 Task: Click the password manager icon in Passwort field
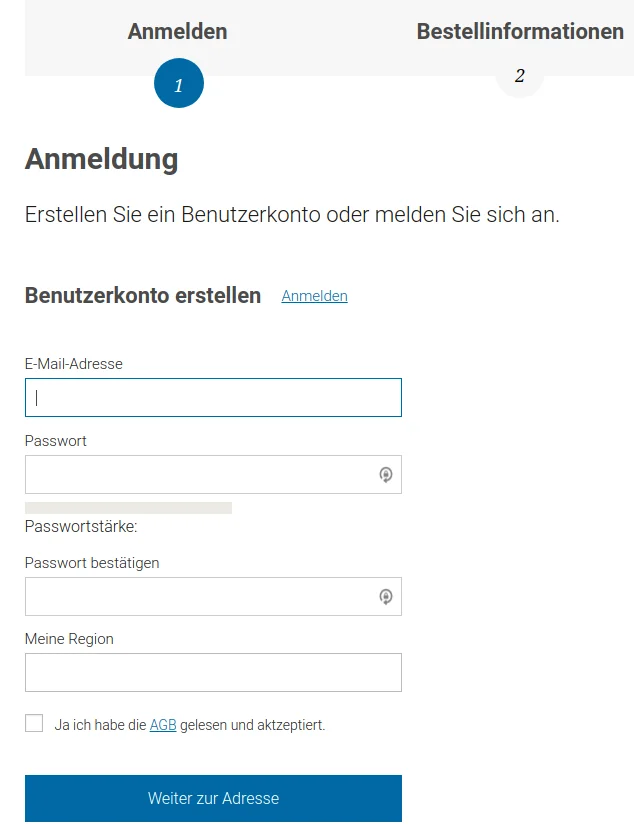pos(386,474)
